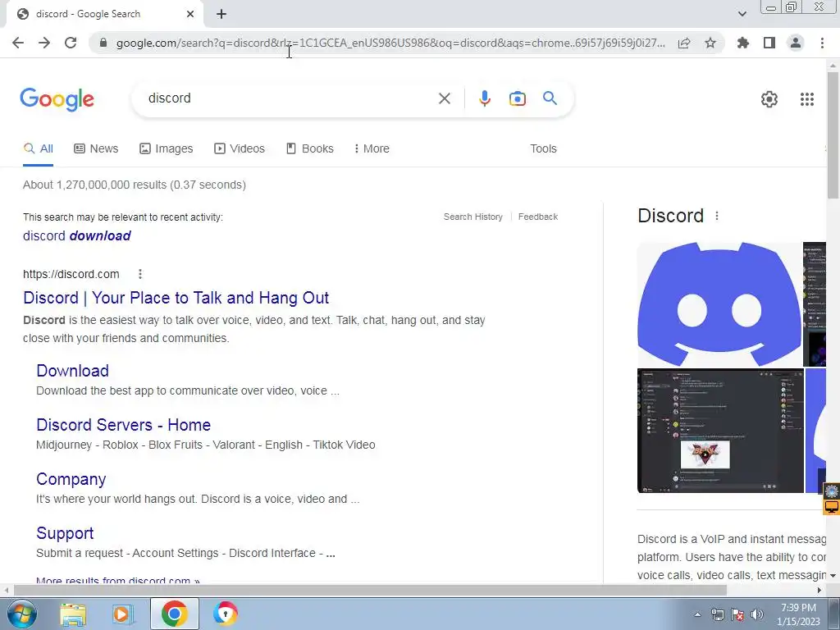Open the Chrome three-dot menu
Screen dimensions: 840x630
coord(822,43)
